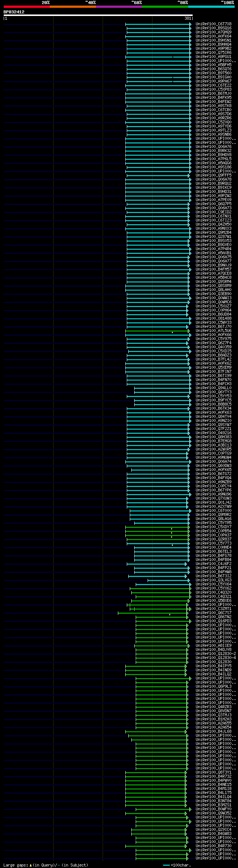Select label UniRef100_Q01J42
This screenshot has width=238, height=868.
pos(213,502)
